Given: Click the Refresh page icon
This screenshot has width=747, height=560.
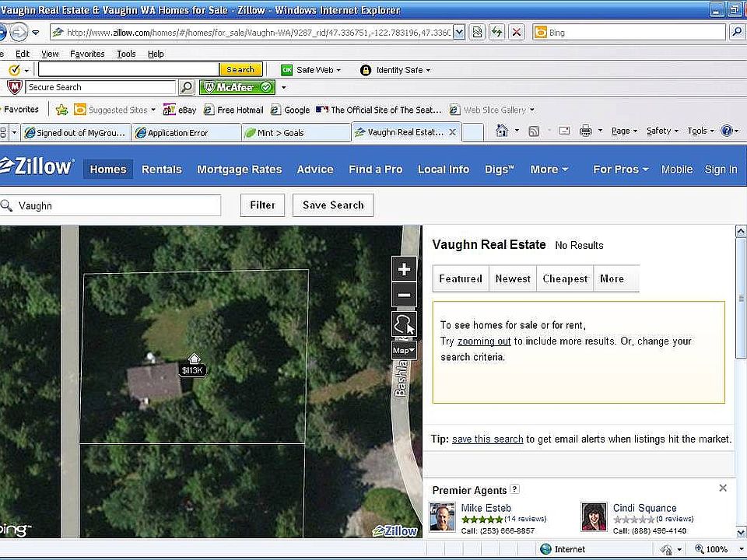Looking at the screenshot, I should point(497,33).
